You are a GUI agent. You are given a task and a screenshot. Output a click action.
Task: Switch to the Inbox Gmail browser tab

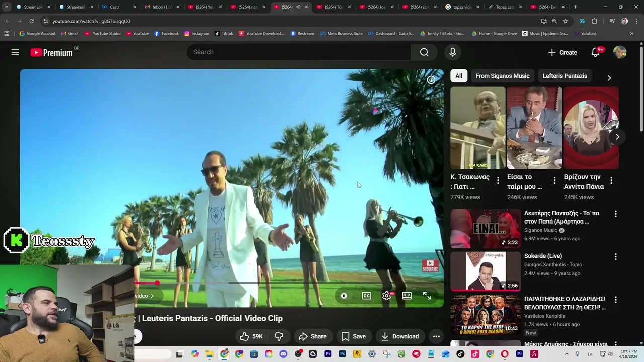click(162, 7)
